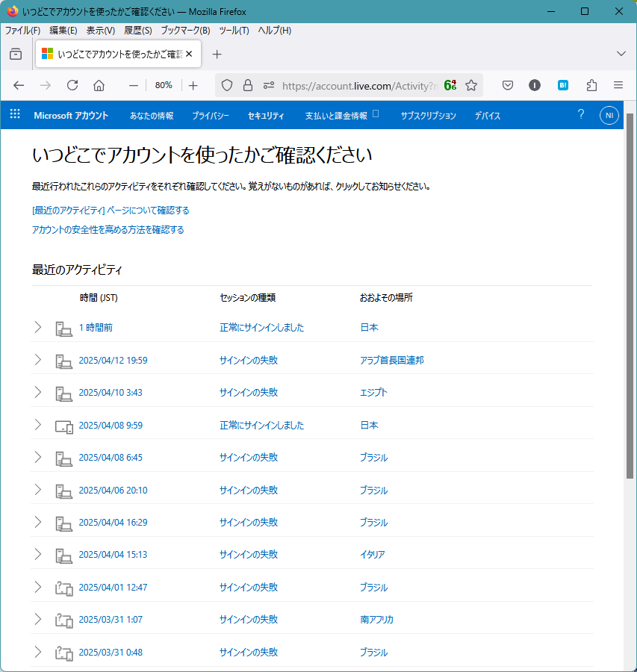Open the green 6 extension badge in address bar
The image size is (637, 672).
click(450, 85)
